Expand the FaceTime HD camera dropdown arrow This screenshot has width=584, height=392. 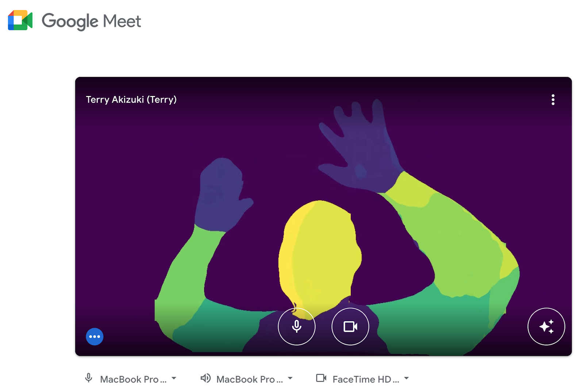pyautogui.click(x=406, y=378)
